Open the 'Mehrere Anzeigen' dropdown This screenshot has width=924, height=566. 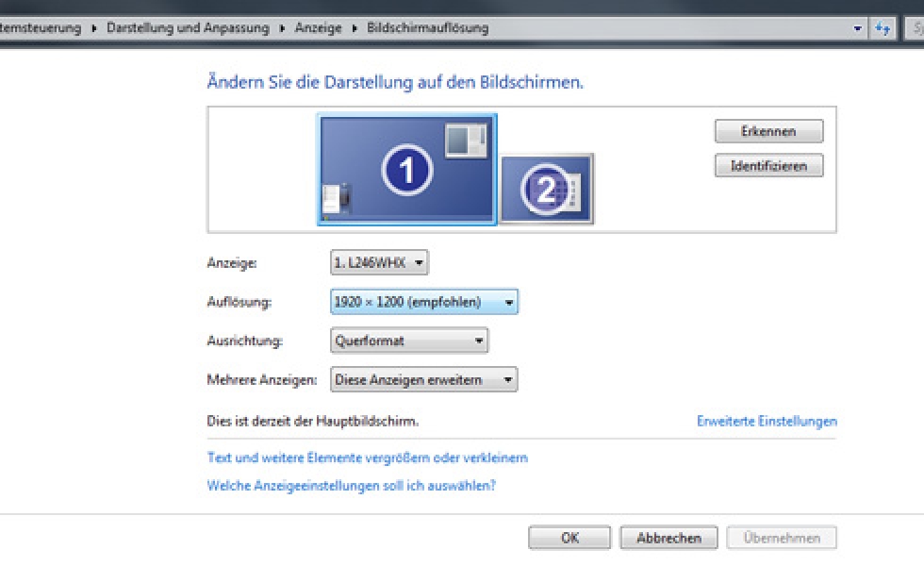click(423, 379)
